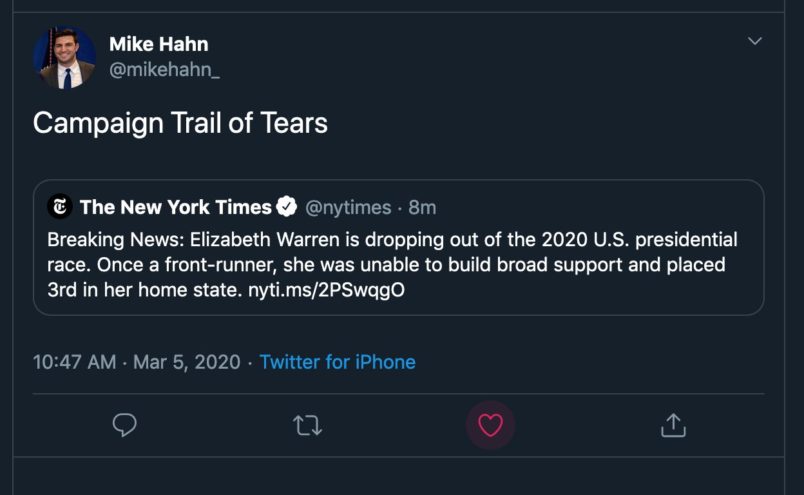Viewport: 804px width, 495px height.
Task: Click the 10:47 AM Mar 5, 2020 timestamp
Action: point(75,362)
